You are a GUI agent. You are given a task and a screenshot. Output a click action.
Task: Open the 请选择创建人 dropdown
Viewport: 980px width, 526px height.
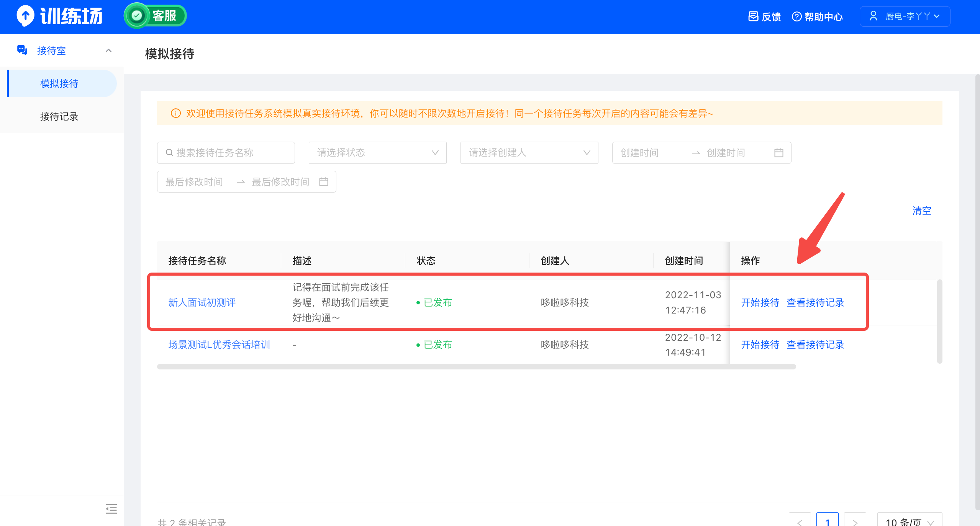click(x=529, y=153)
